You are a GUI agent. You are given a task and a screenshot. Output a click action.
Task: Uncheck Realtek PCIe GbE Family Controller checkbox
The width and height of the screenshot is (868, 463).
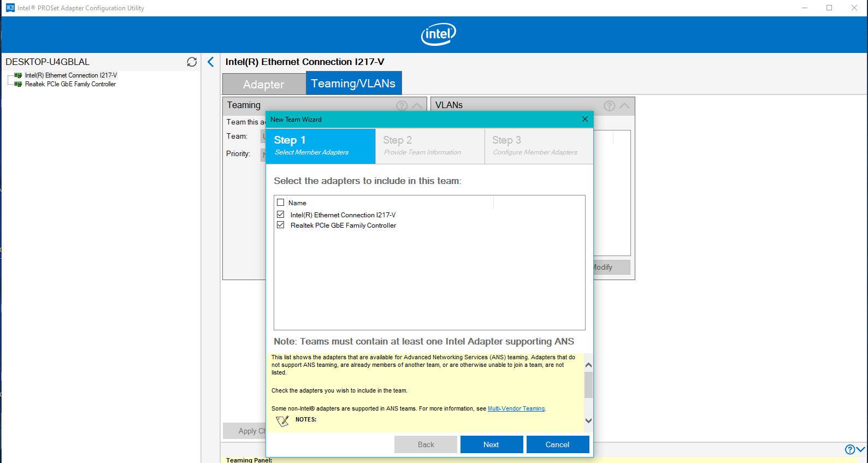click(281, 225)
